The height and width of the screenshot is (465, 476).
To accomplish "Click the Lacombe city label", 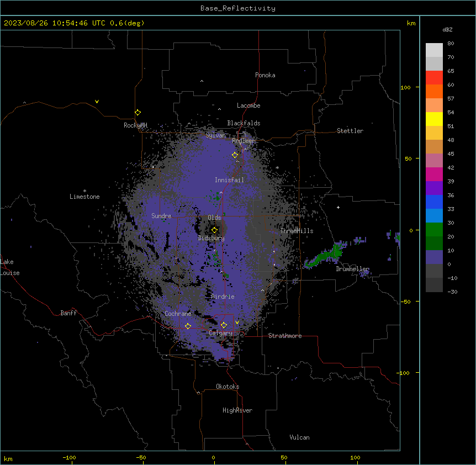I will [x=248, y=105].
